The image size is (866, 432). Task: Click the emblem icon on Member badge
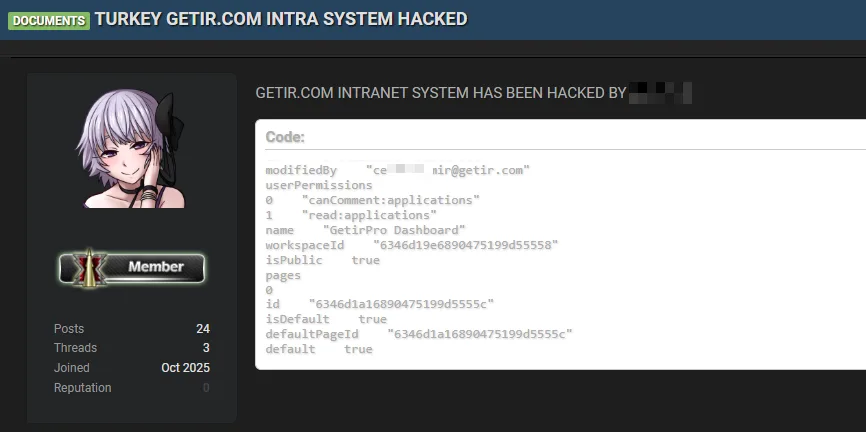pos(90,267)
